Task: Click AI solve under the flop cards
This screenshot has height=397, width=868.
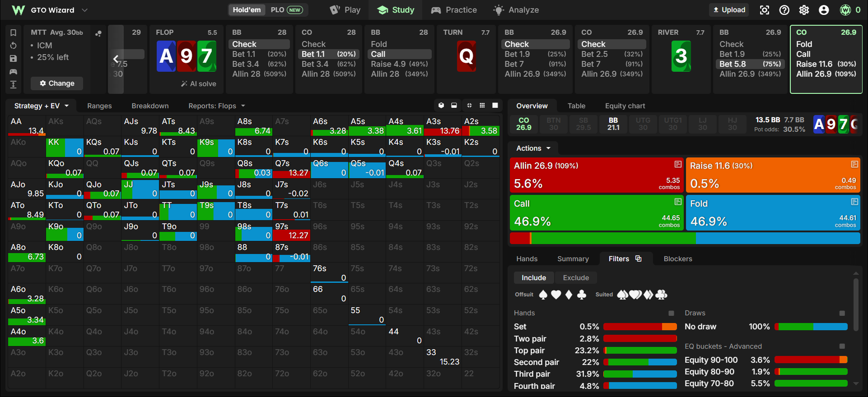Action: point(199,84)
